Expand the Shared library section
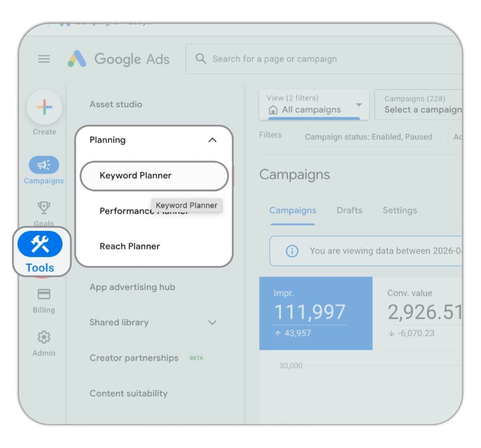 [212, 322]
